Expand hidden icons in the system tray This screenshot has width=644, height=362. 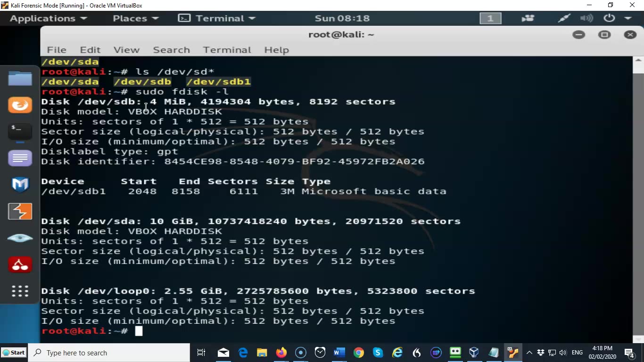click(529, 352)
